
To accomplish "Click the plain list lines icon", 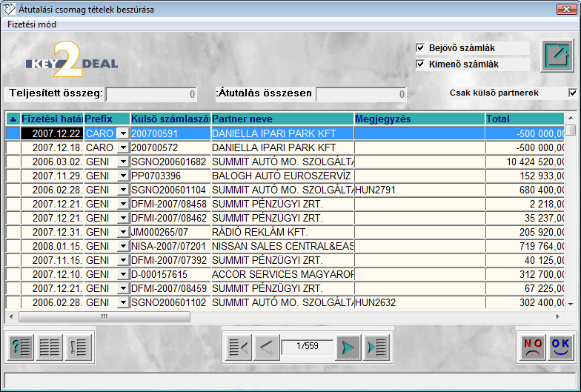I will click(49, 347).
